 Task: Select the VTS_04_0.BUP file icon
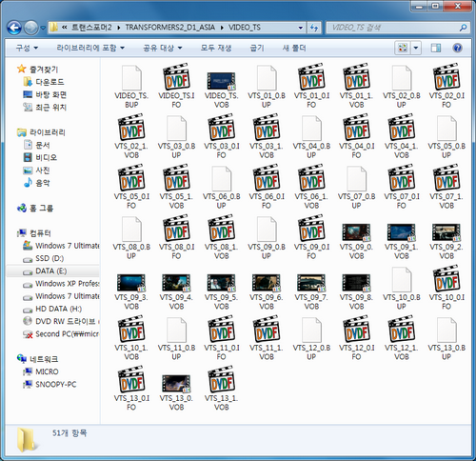tap(311, 128)
